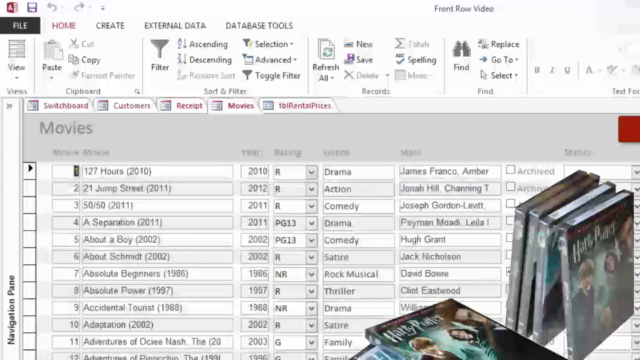Viewport: 640px width, 360px height.
Task: Click the Genre field 'Rock Musical'
Action: tap(358, 274)
